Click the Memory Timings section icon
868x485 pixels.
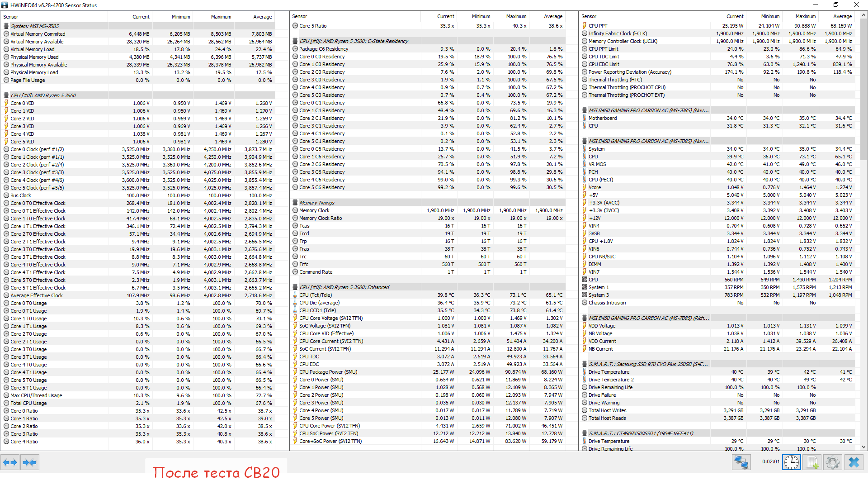click(x=295, y=203)
